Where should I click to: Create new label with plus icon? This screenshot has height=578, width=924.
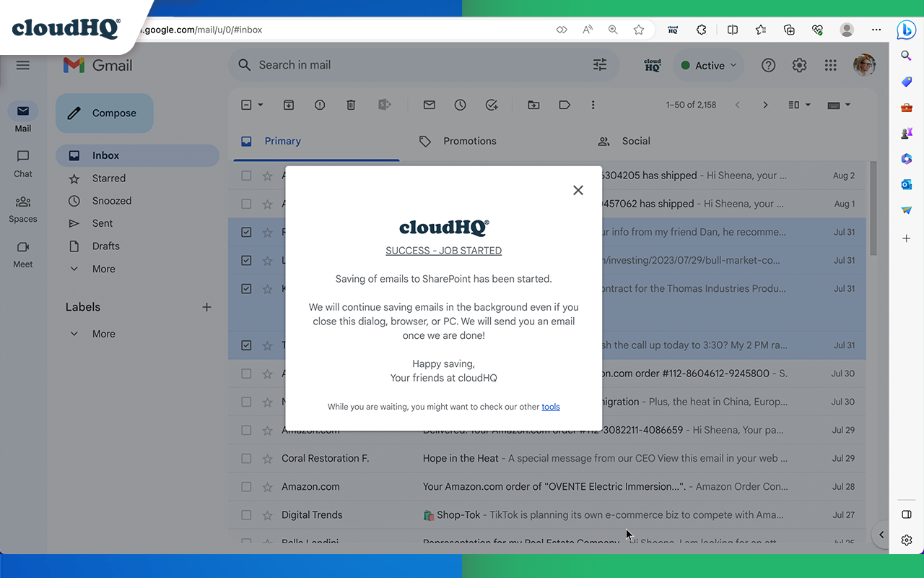click(206, 307)
